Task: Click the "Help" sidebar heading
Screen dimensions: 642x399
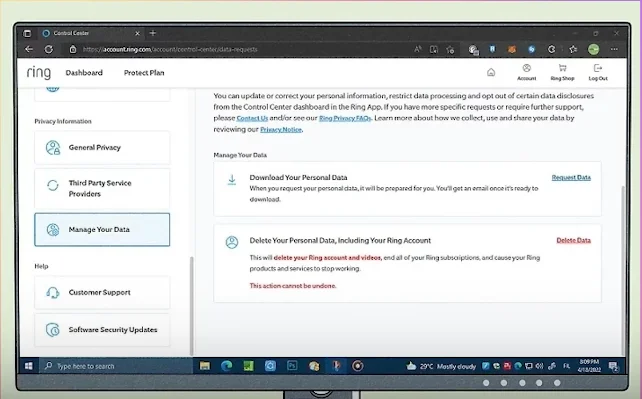Action: click(41, 266)
